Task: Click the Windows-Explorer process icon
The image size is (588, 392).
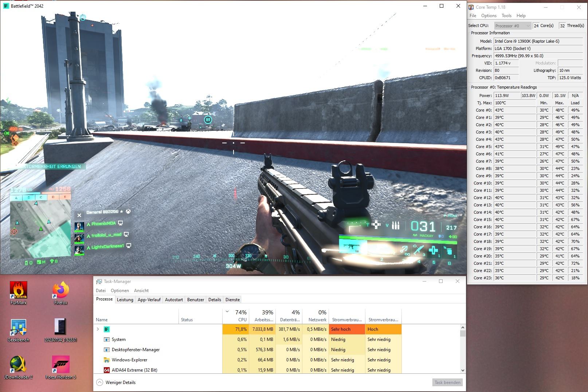Action: [x=107, y=360]
